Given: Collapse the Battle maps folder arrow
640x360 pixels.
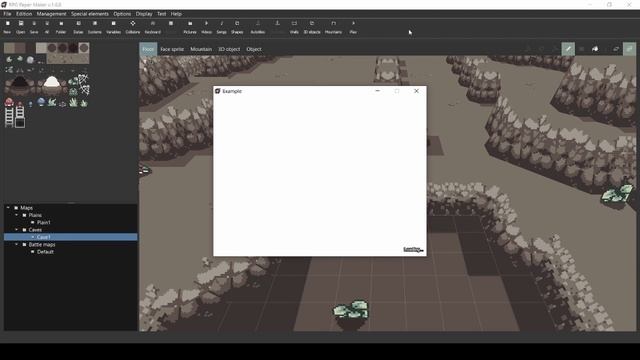Looking at the screenshot, I should point(16,244).
